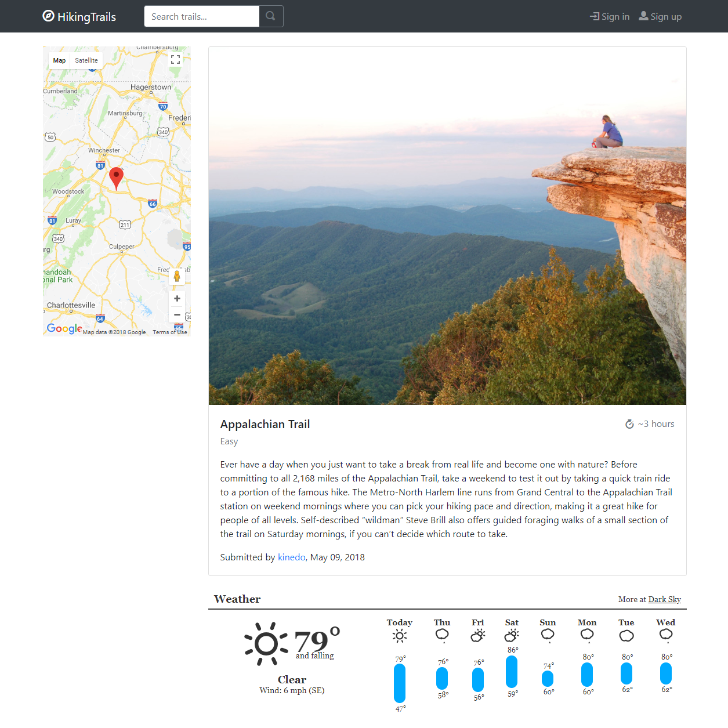Focus the Search trails input field
728x728 pixels.
tap(202, 16)
